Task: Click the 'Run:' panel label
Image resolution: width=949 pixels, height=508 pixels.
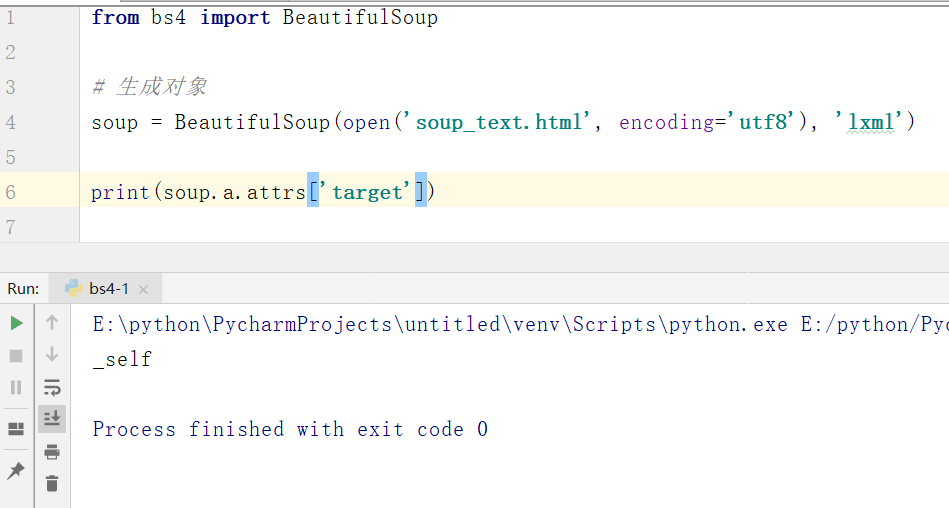Action: point(23,289)
